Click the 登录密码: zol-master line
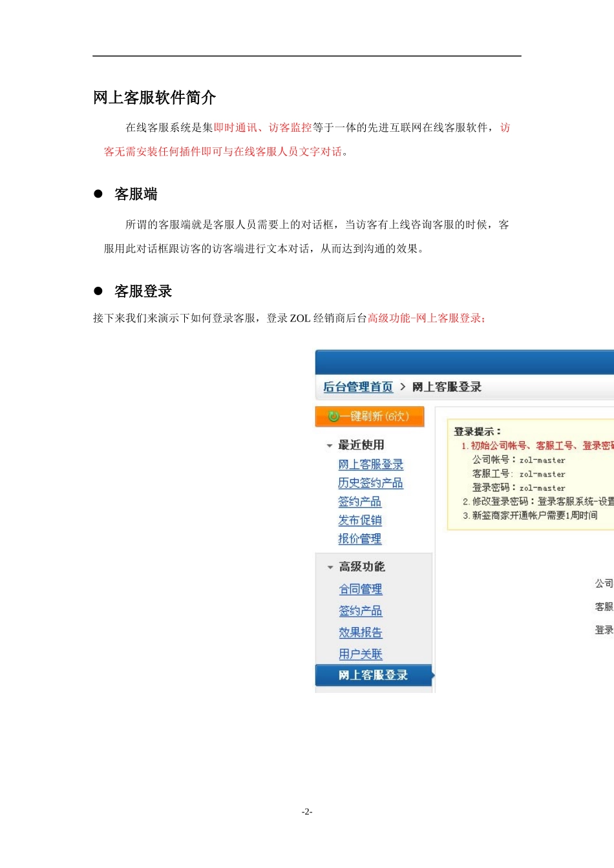The image size is (614, 868). (518, 488)
